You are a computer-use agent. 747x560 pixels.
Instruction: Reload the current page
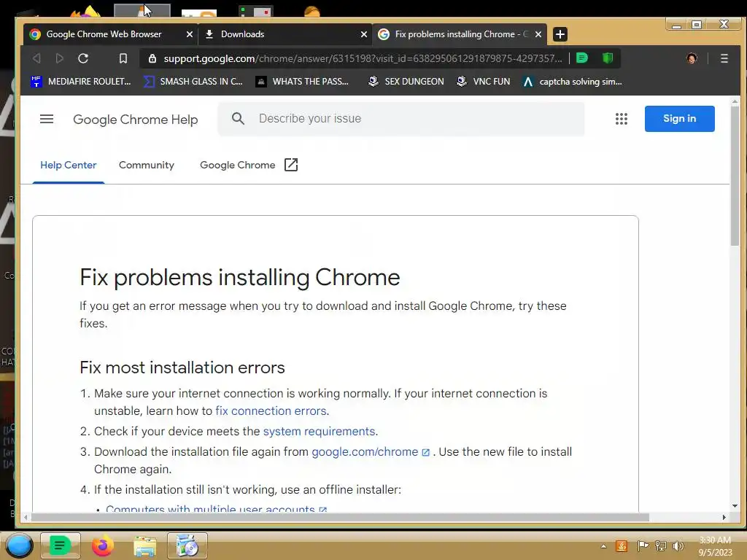point(83,58)
